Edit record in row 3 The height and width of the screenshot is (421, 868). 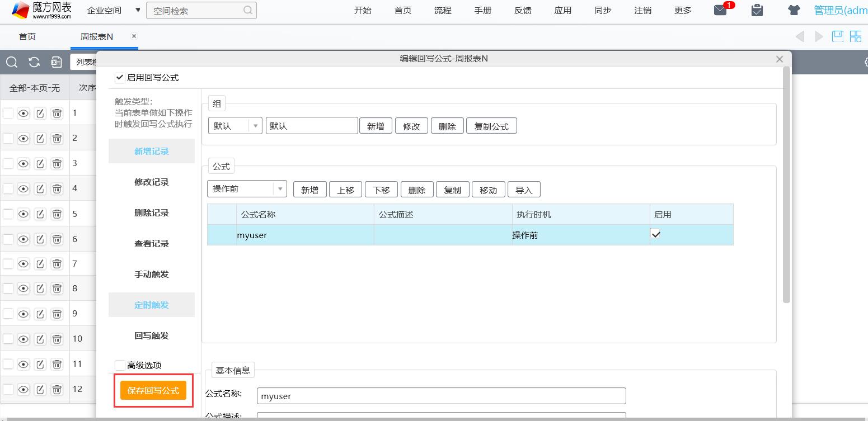click(40, 164)
